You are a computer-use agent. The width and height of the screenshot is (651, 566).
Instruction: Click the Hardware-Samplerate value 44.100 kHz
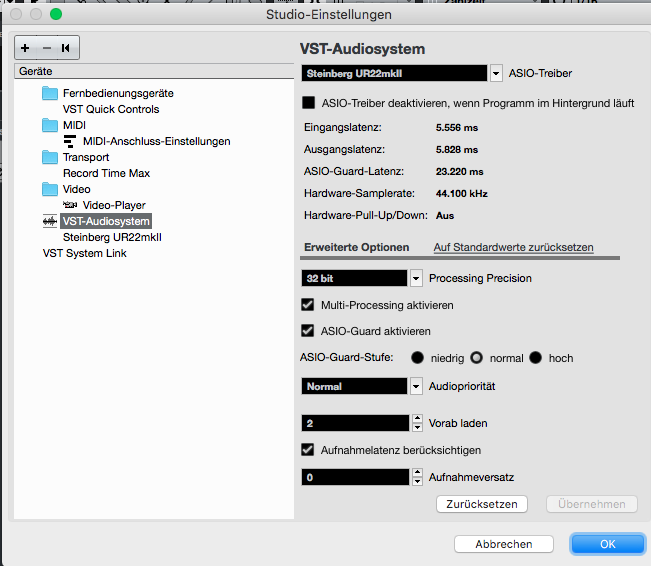point(462,194)
